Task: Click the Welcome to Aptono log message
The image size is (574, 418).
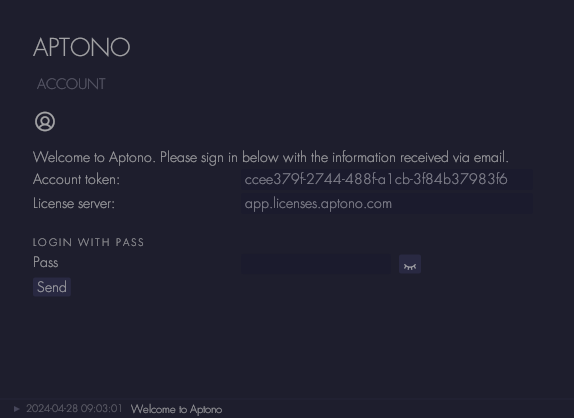Action: coord(176,409)
